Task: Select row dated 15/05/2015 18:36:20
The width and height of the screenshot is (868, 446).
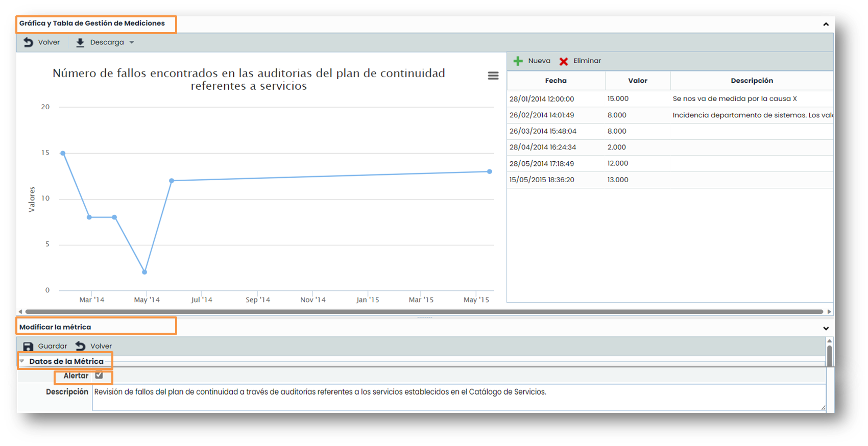Action: [670, 180]
